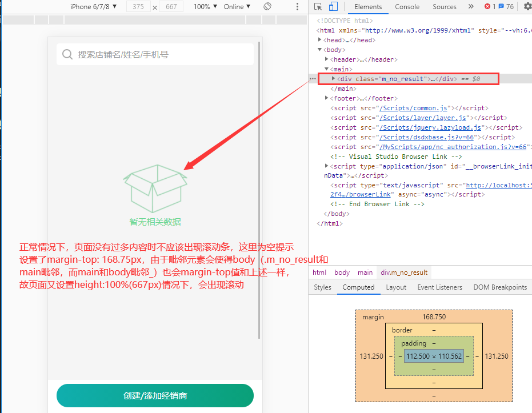Open the Online throttling dropdown

237,6
